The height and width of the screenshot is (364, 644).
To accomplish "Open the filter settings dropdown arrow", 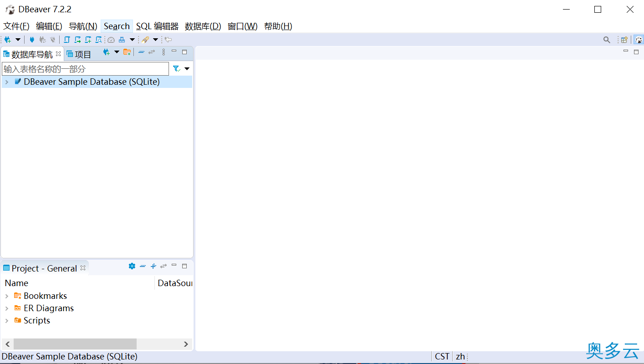I will click(x=187, y=69).
